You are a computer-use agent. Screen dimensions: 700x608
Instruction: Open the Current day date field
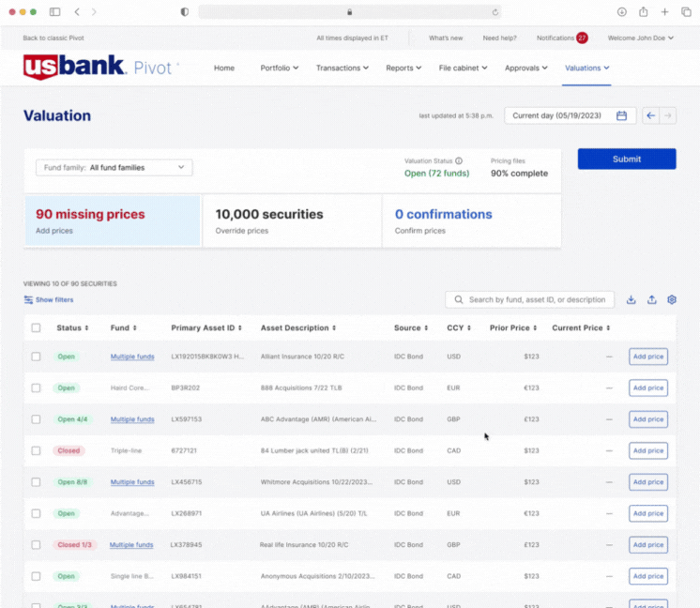tap(571, 115)
